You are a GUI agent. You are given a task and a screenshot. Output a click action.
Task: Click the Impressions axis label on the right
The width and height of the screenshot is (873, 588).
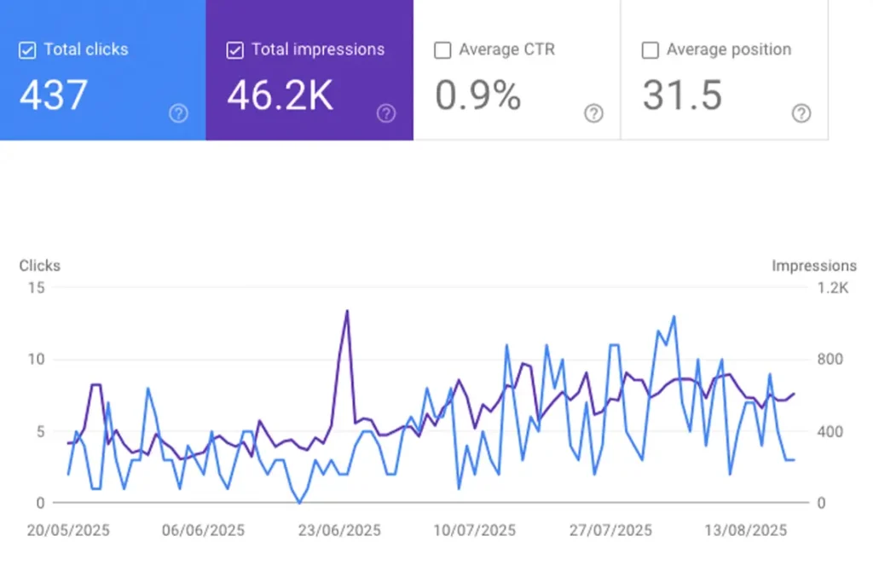pyautogui.click(x=814, y=265)
